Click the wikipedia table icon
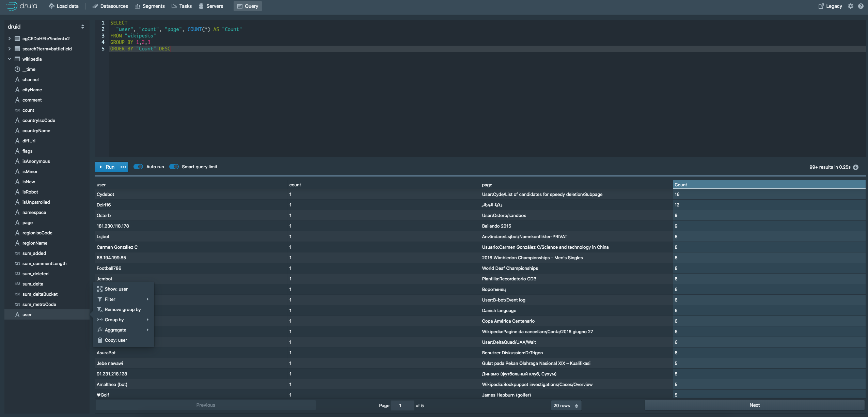 (x=17, y=59)
